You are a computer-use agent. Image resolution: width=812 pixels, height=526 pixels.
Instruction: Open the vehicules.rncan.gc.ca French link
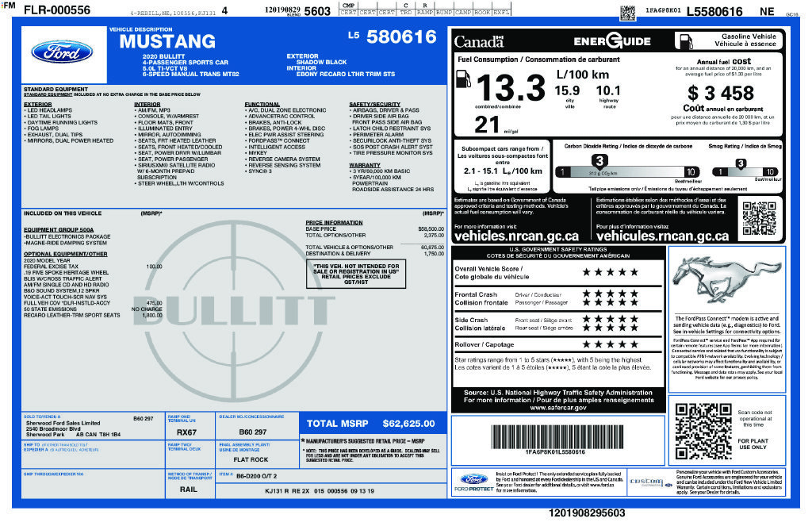(662, 236)
